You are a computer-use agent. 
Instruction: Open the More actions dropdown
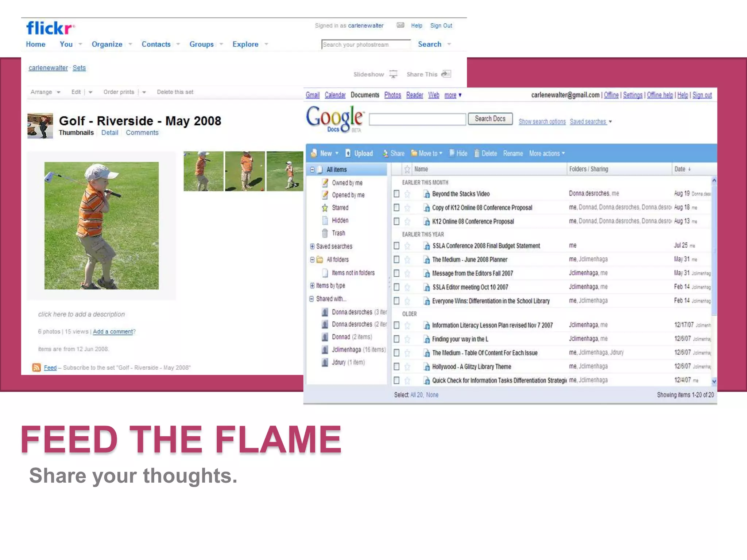pyautogui.click(x=547, y=153)
